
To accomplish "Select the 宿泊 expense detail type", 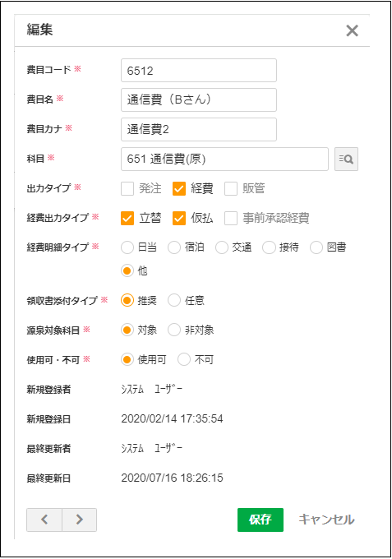I will 174,247.
